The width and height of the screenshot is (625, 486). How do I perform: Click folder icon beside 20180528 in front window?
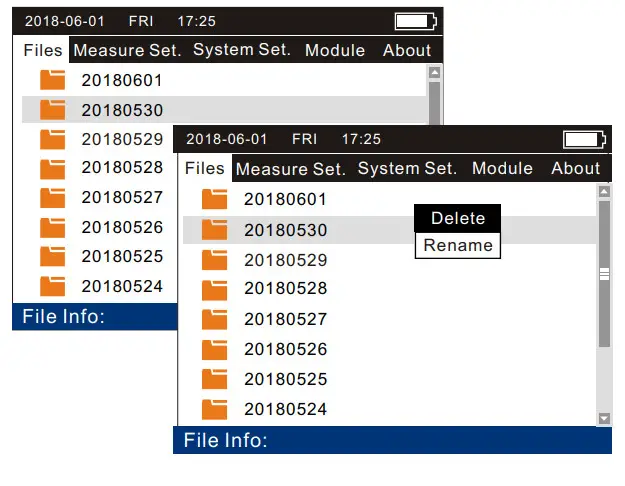point(214,290)
